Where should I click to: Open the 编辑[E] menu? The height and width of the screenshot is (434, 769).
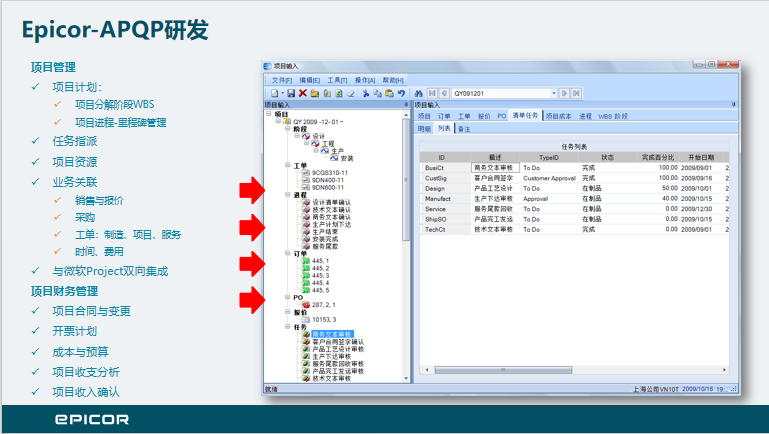pyautogui.click(x=309, y=80)
